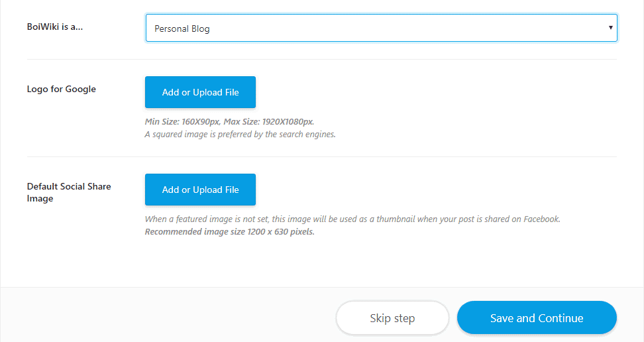This screenshot has width=644, height=342.
Task: Choose Skip step
Action: [x=392, y=317]
